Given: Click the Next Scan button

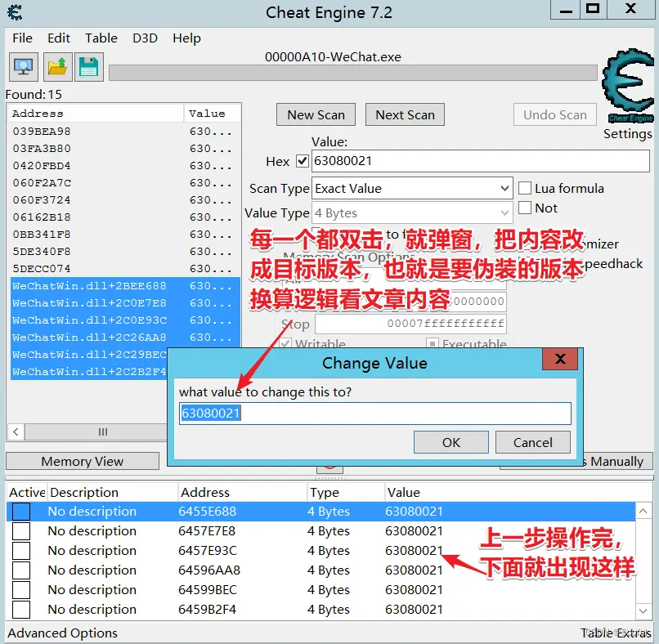Looking at the screenshot, I should [x=405, y=114].
